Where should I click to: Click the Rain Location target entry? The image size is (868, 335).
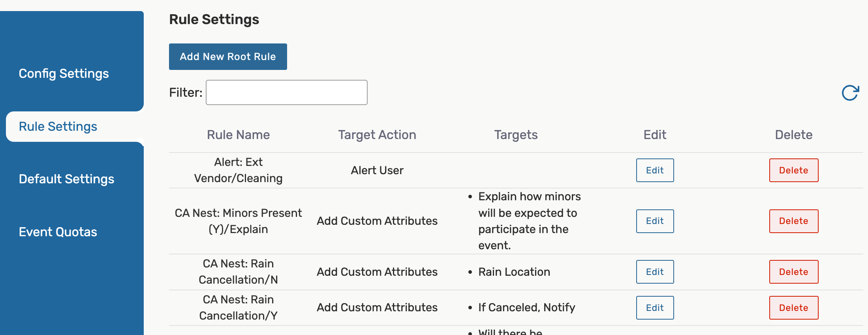[x=514, y=272]
